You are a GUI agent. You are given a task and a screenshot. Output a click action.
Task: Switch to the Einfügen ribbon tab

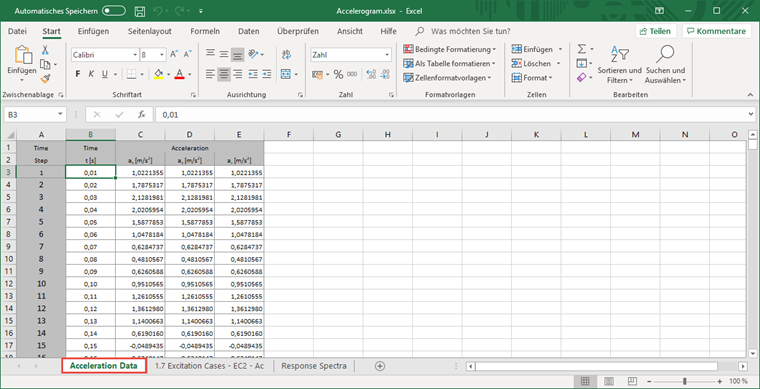(x=93, y=31)
